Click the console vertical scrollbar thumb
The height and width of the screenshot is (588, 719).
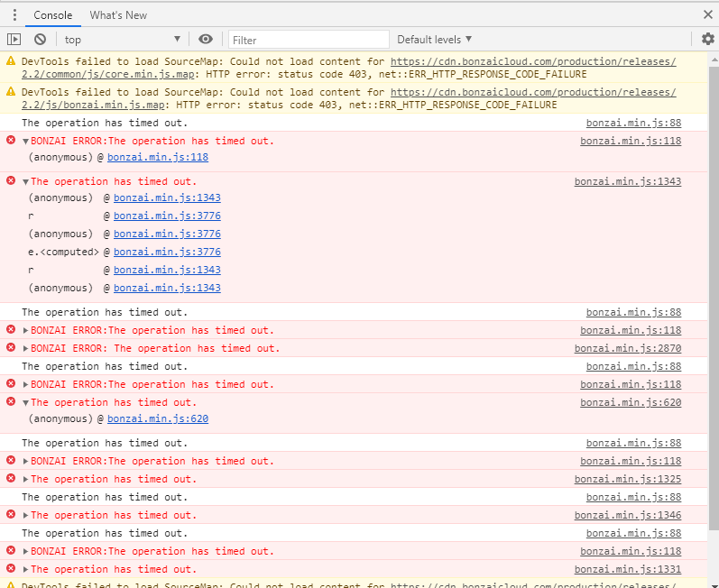(714, 298)
